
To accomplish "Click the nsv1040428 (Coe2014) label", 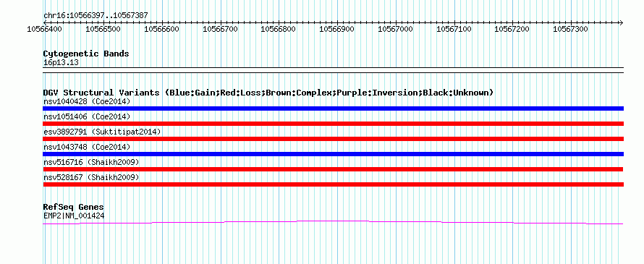I will (x=87, y=101).
